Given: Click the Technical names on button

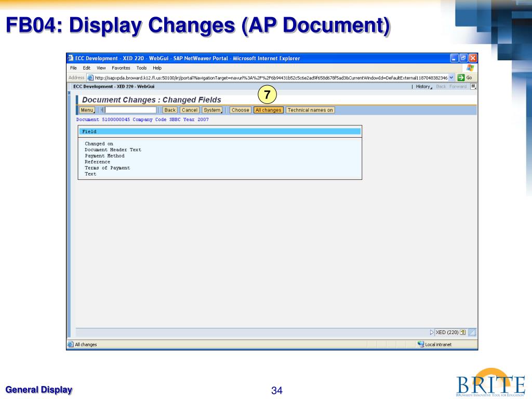Looking at the screenshot, I should (310, 110).
